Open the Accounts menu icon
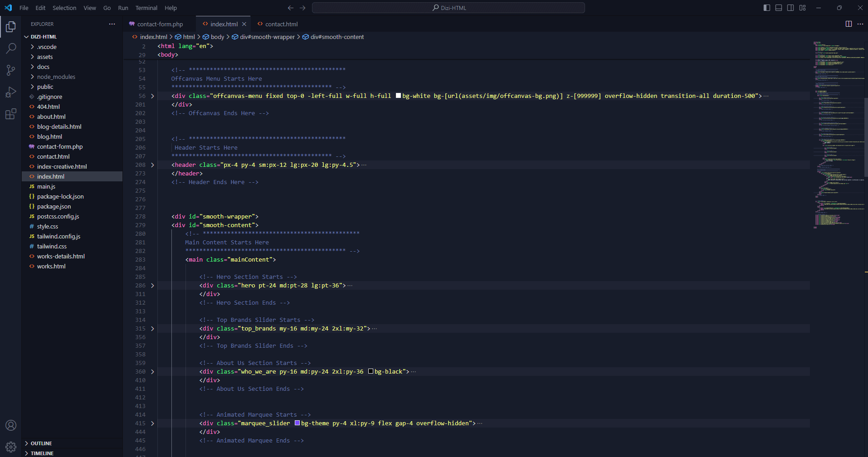 (10, 425)
